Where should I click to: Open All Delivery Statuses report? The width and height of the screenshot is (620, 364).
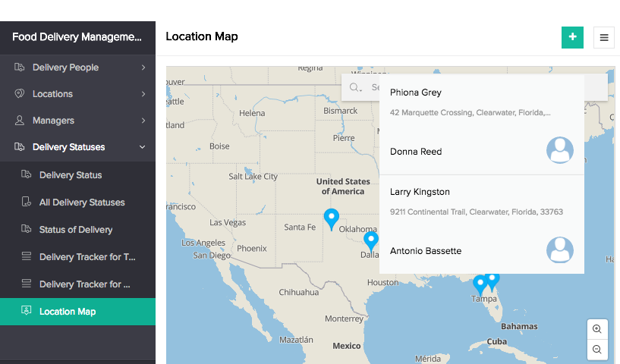[77, 202]
